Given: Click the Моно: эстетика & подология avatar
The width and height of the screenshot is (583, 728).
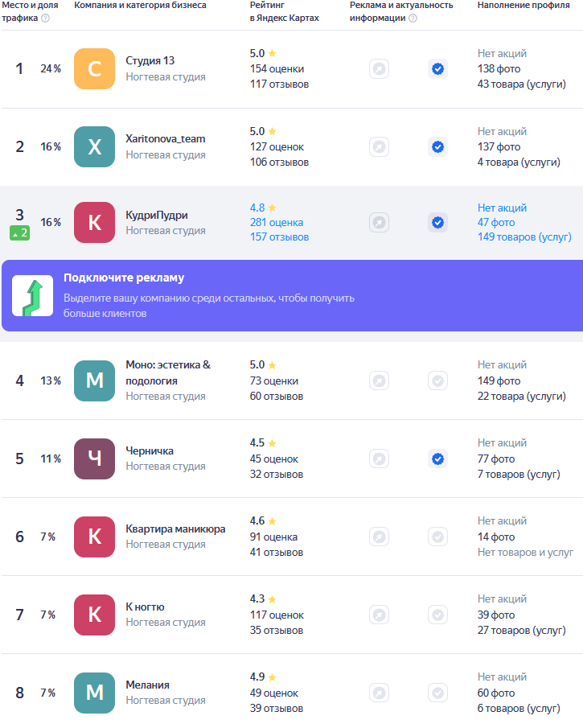Looking at the screenshot, I should 94,380.
